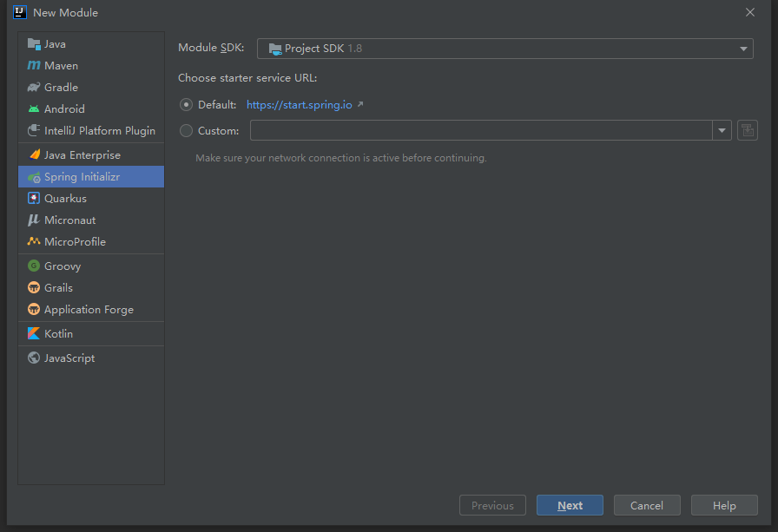Screen dimensions: 778x532
Task: Select the Micronaut framework icon
Action: [33, 220]
